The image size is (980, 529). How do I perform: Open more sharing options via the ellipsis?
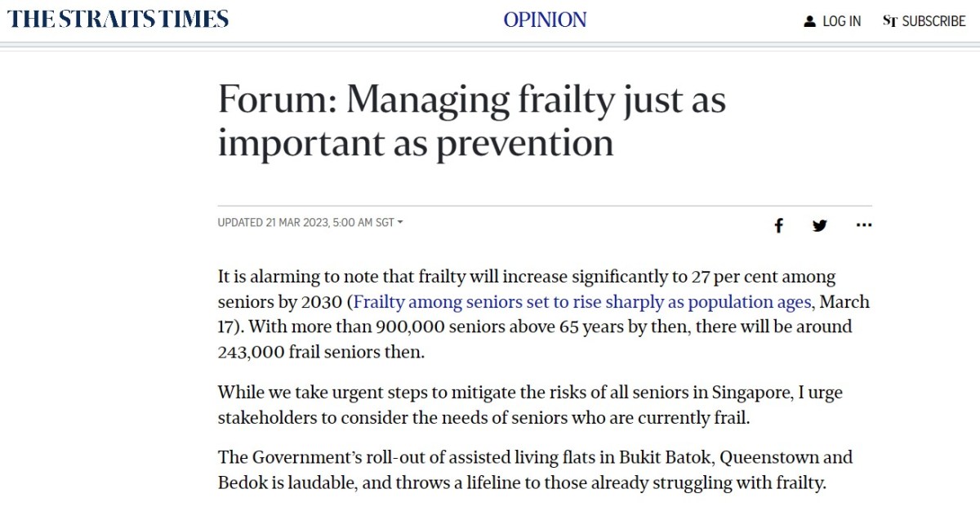tap(863, 225)
